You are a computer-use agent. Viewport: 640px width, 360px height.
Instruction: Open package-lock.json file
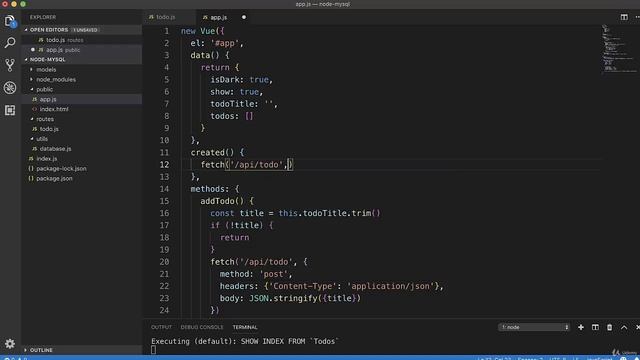point(82,169)
